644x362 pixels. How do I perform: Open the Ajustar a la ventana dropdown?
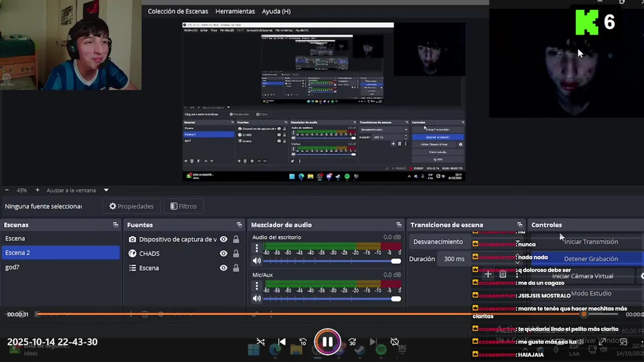click(77, 190)
